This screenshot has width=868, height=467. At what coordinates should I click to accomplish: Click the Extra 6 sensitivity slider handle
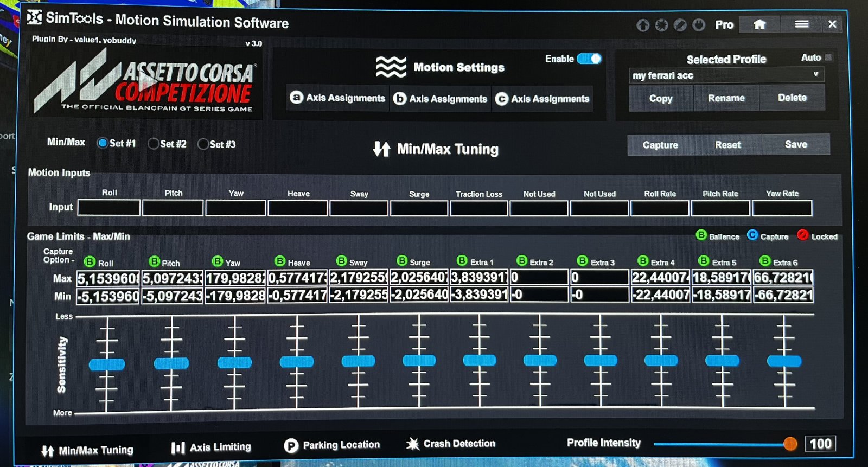(784, 361)
